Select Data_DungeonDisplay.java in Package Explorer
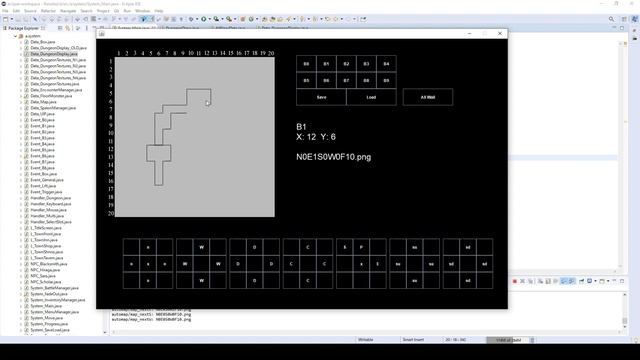Viewport: 640px width, 360px height. click(54, 54)
